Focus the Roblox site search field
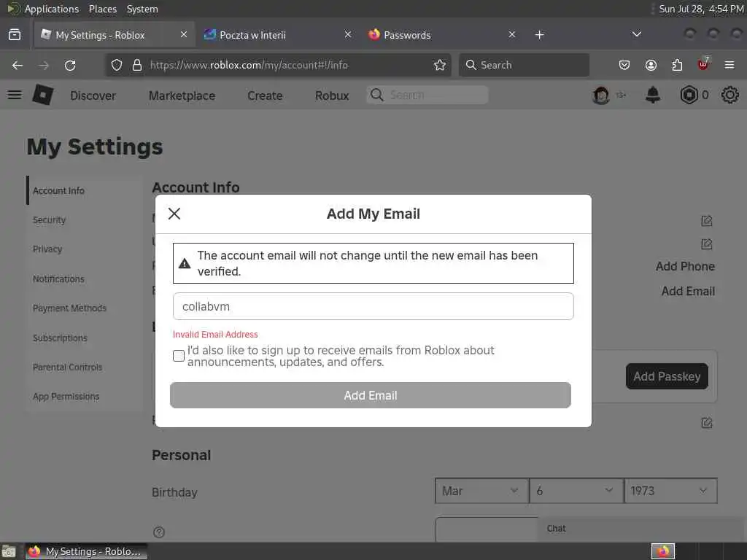Image resolution: width=747 pixels, height=560 pixels. (427, 95)
